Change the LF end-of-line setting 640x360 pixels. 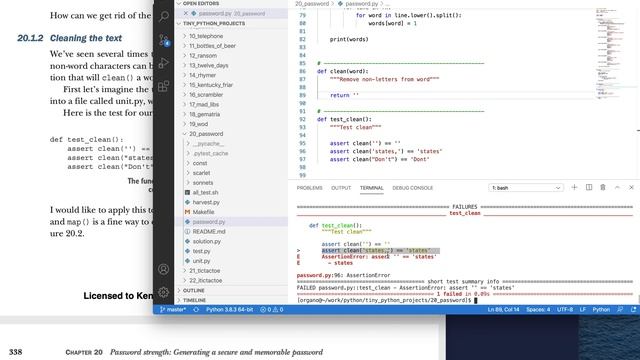click(583, 310)
